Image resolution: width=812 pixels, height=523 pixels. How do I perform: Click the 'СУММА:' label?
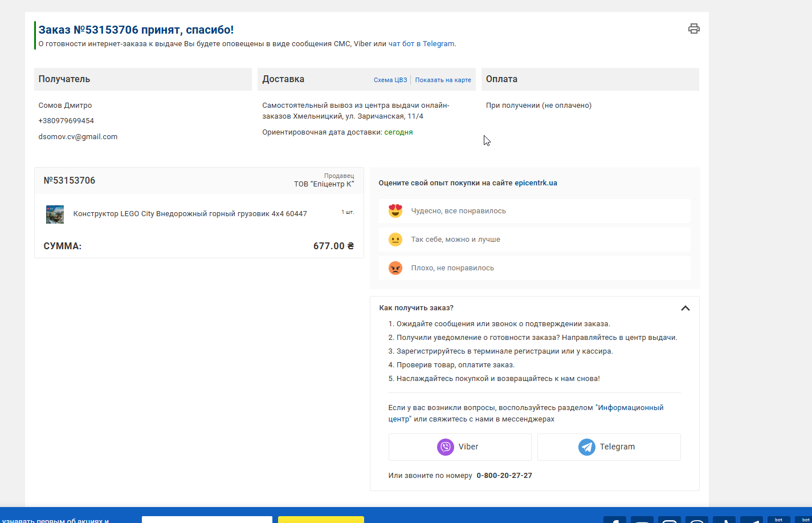(63, 246)
